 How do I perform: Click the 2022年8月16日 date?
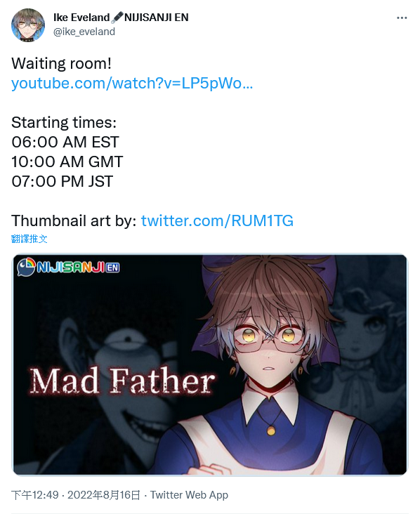point(104,495)
